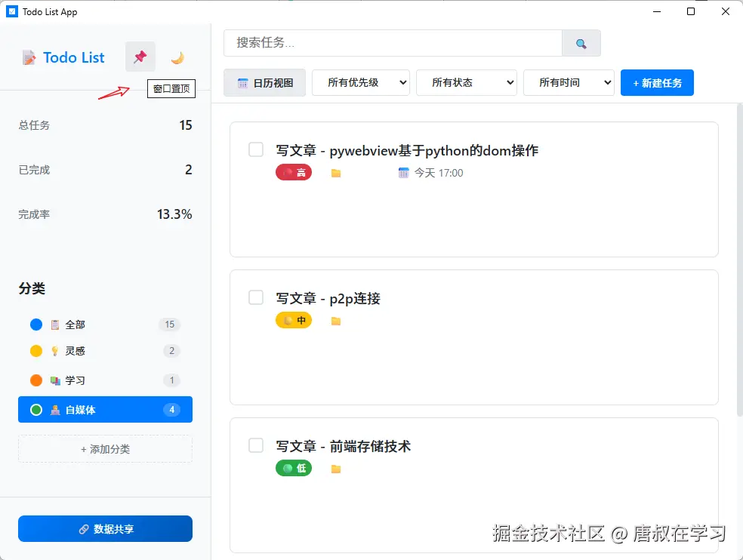
Task: Click the calendar icon in 日历视图 button
Action: 242,83
